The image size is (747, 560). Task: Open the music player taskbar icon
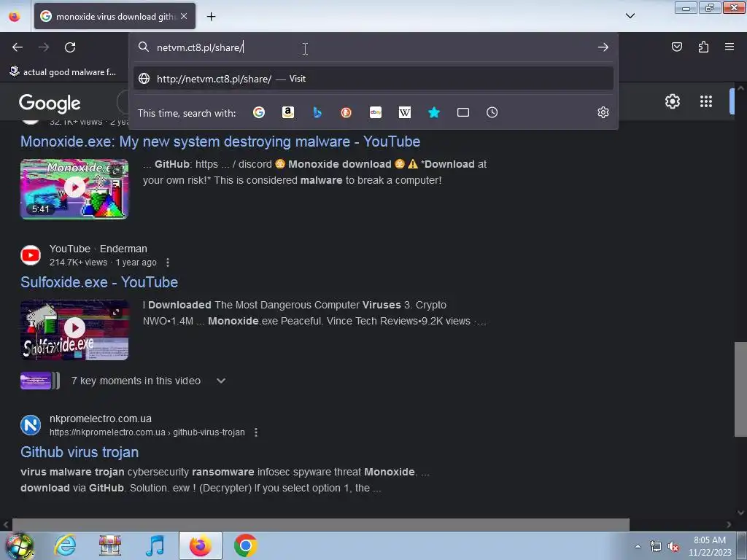click(x=155, y=545)
